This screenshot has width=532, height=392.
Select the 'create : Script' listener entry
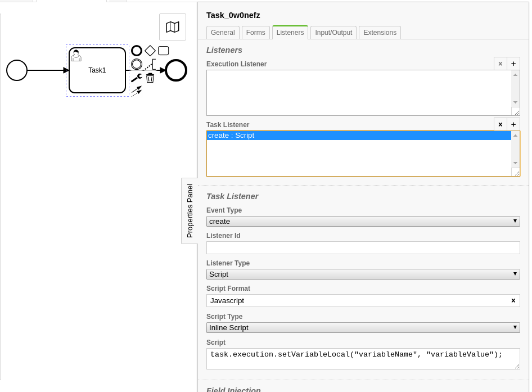pyautogui.click(x=358, y=136)
